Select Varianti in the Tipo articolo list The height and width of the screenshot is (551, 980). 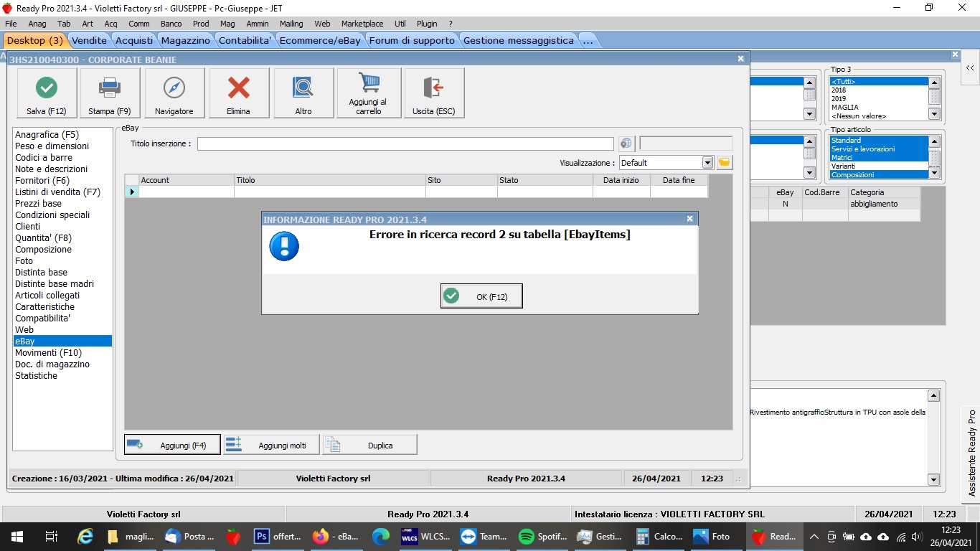pos(843,166)
